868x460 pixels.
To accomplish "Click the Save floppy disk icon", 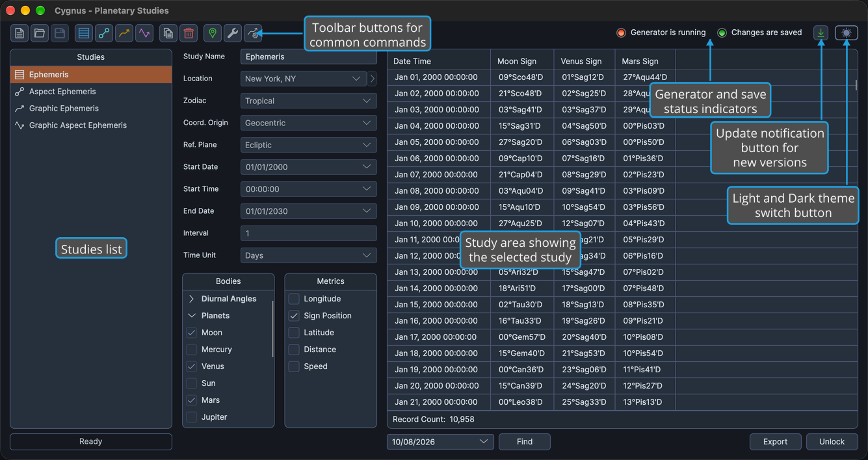I will tap(60, 33).
